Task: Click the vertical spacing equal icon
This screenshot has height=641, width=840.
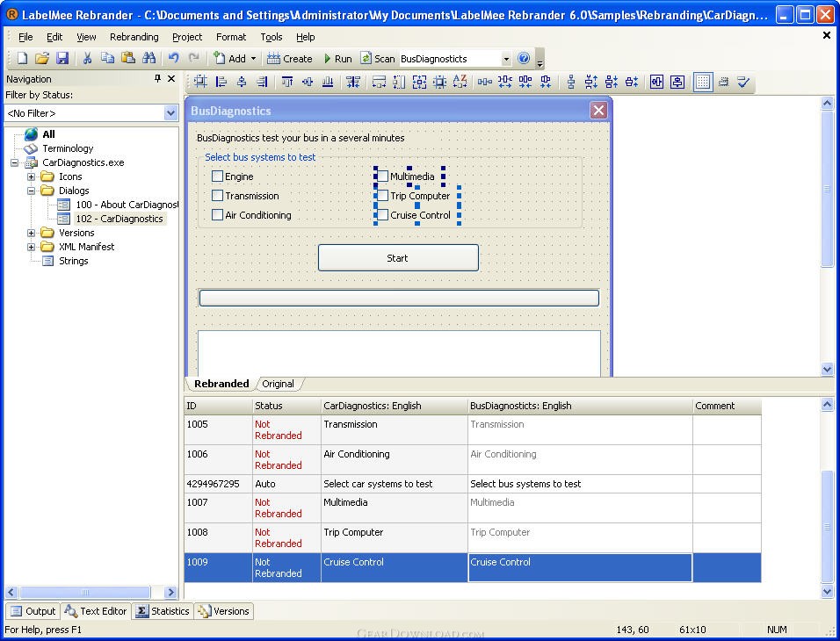Action: (571, 82)
